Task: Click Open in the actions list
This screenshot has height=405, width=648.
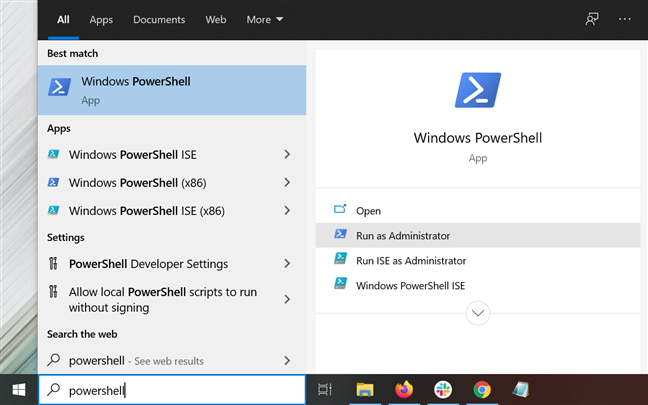Action: point(478,211)
